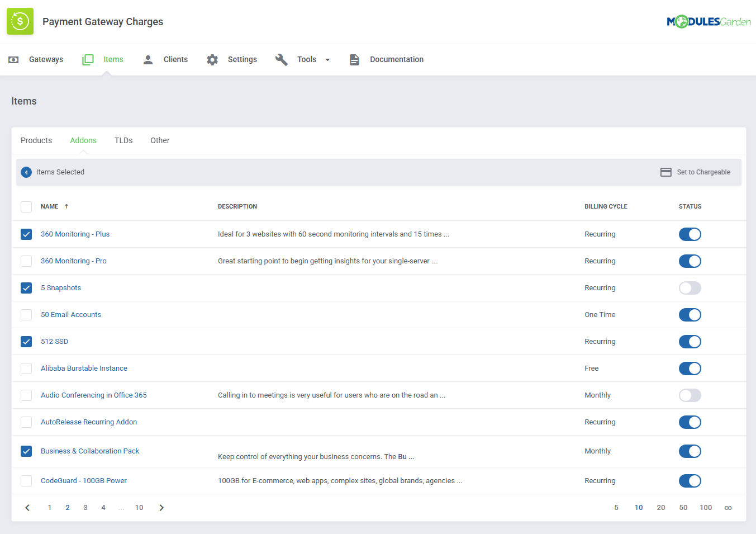The image size is (756, 534).
Task: Open the Gateways section icon
Action: tap(13, 59)
